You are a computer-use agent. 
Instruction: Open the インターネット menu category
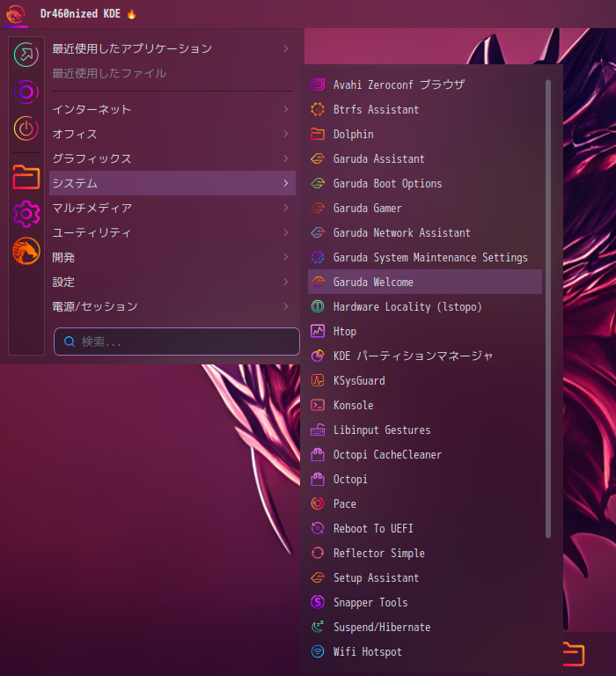pyautogui.click(x=172, y=109)
